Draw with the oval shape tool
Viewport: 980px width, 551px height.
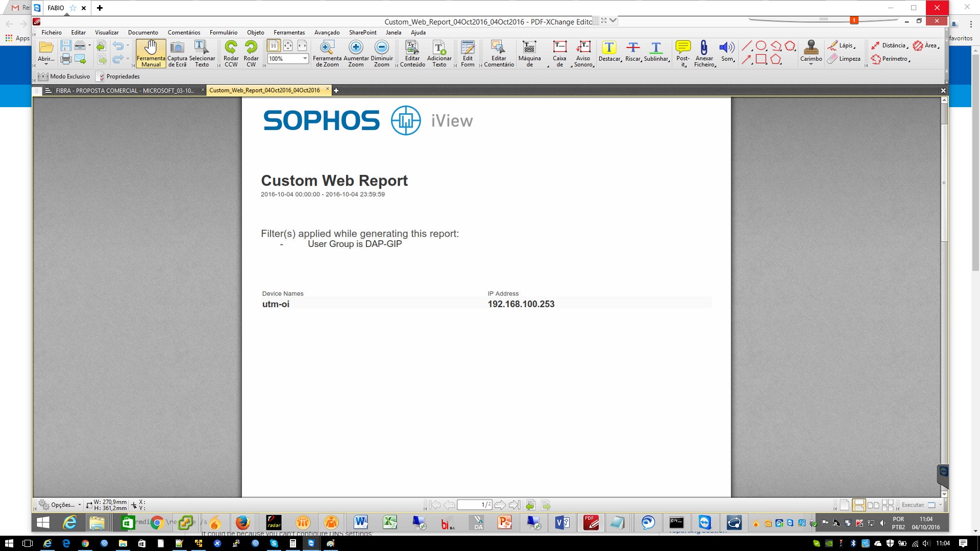click(x=761, y=45)
